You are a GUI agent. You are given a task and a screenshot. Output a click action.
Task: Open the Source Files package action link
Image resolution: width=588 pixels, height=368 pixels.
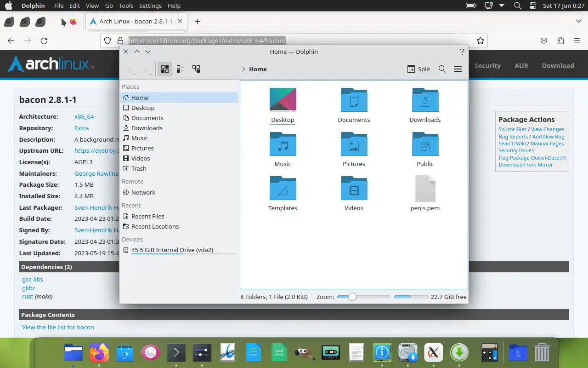click(513, 129)
